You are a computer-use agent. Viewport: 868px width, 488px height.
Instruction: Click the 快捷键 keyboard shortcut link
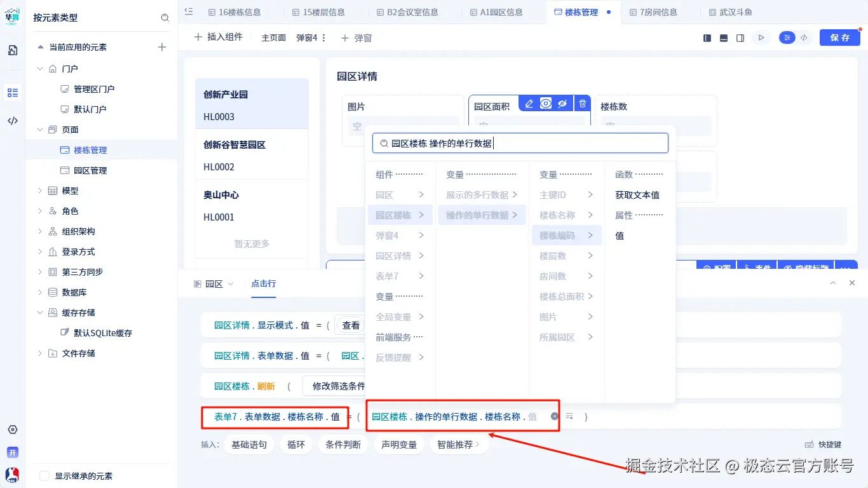point(823,445)
